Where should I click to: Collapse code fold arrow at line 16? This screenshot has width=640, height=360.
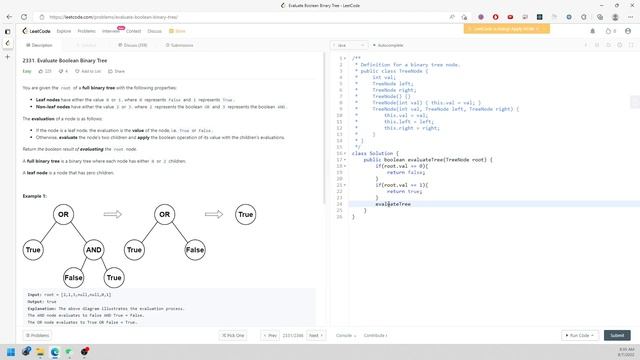click(345, 153)
